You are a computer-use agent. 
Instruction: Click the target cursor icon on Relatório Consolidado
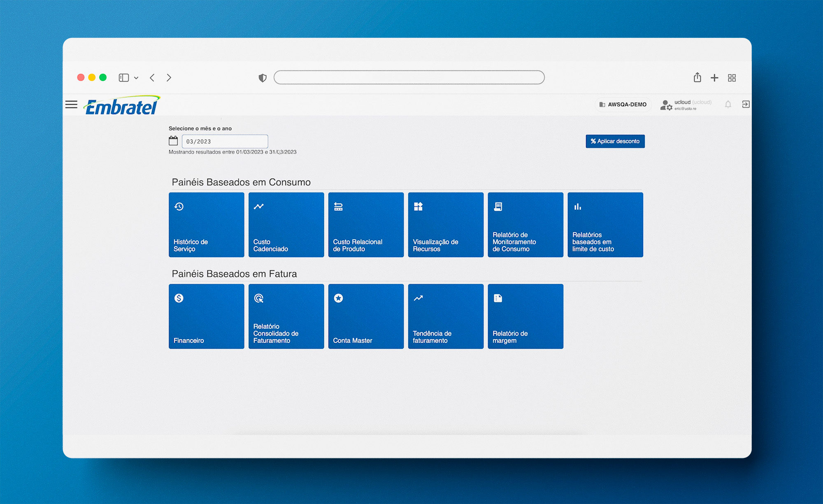[259, 298]
